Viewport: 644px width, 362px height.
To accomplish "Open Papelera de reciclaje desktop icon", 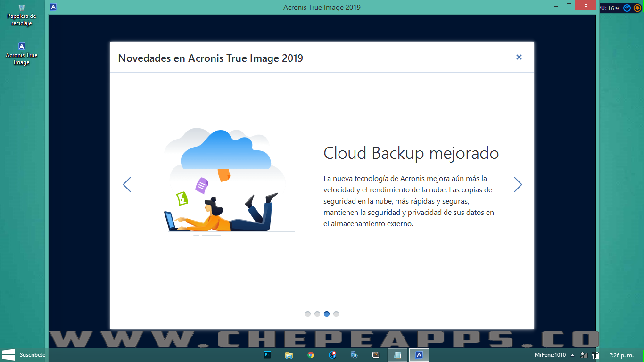I will (x=21, y=15).
